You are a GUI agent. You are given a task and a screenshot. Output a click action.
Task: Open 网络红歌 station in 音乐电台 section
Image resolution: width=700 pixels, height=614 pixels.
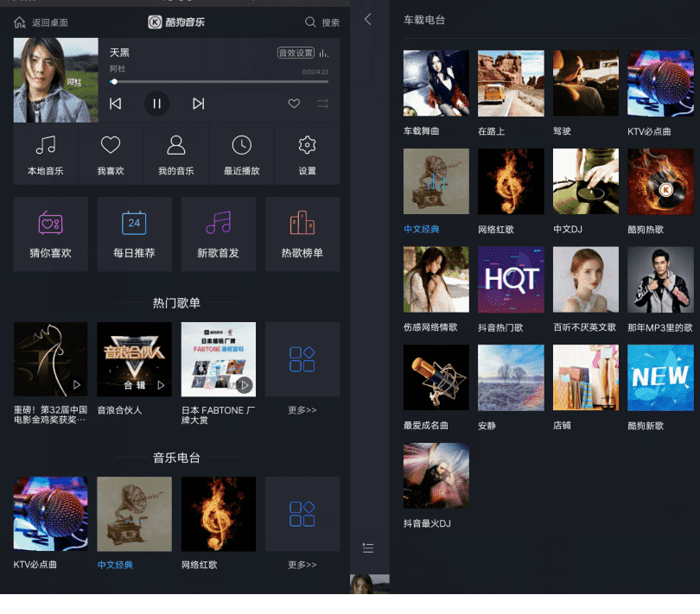tap(219, 514)
